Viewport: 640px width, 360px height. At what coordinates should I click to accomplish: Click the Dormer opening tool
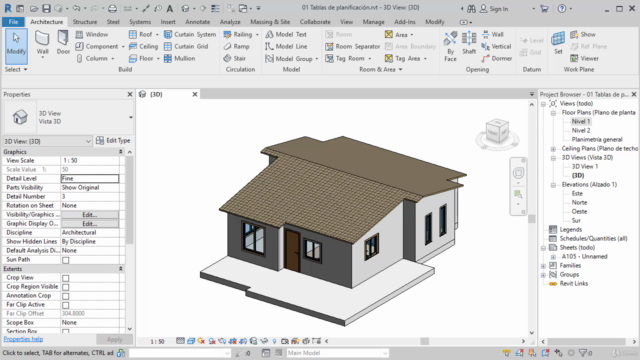pos(497,58)
